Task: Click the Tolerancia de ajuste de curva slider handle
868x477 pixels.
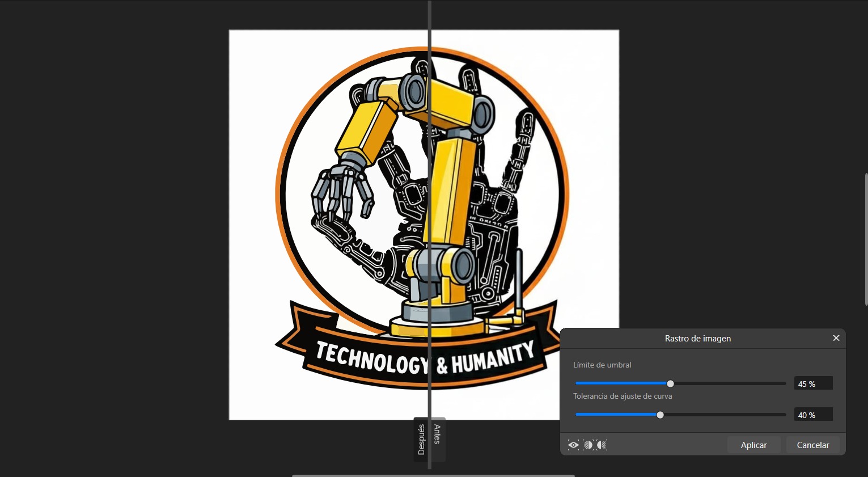Action: point(660,415)
